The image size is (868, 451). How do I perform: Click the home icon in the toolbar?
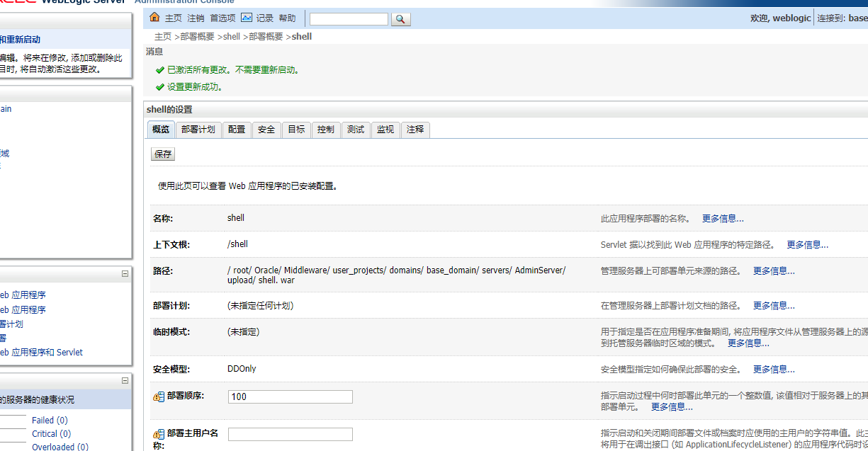pos(154,18)
